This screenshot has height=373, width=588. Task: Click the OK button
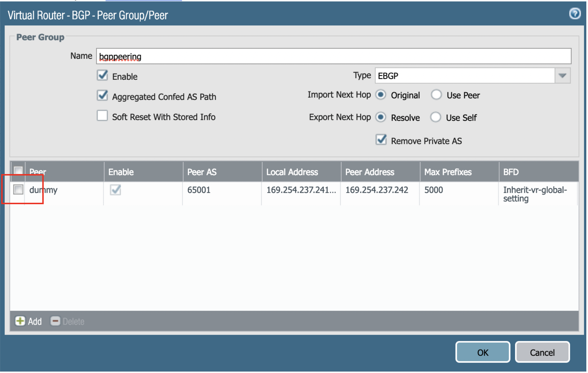coord(483,352)
